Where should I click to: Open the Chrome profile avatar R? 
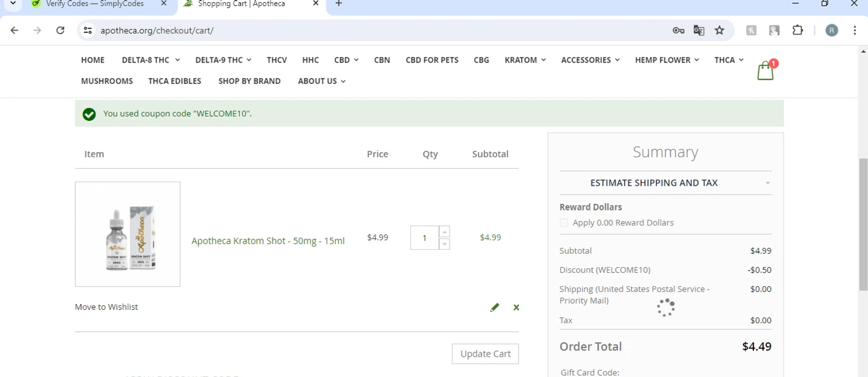point(832,31)
